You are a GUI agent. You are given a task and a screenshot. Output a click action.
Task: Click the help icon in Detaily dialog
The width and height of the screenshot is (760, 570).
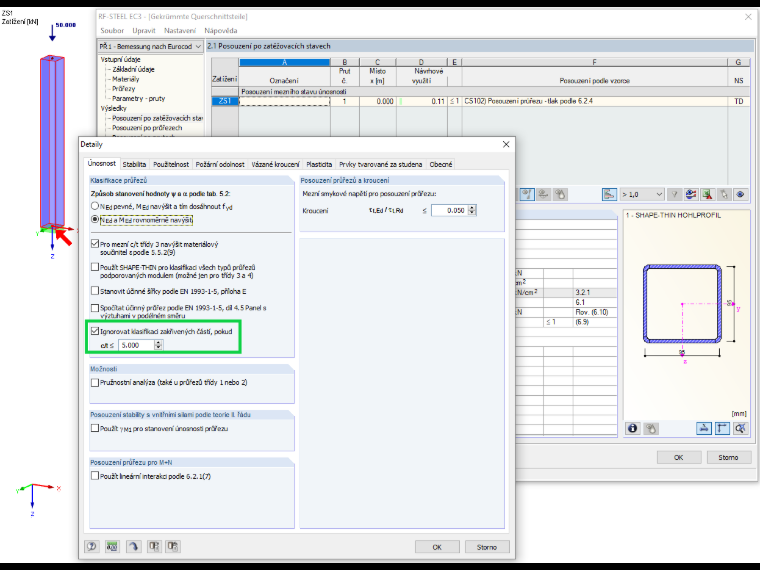(x=92, y=546)
